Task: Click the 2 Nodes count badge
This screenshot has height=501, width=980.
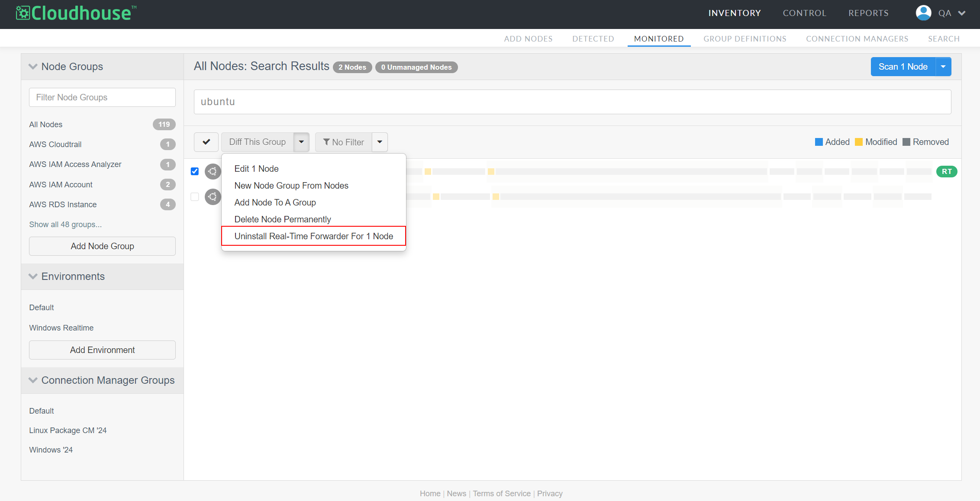Action: pyautogui.click(x=352, y=67)
